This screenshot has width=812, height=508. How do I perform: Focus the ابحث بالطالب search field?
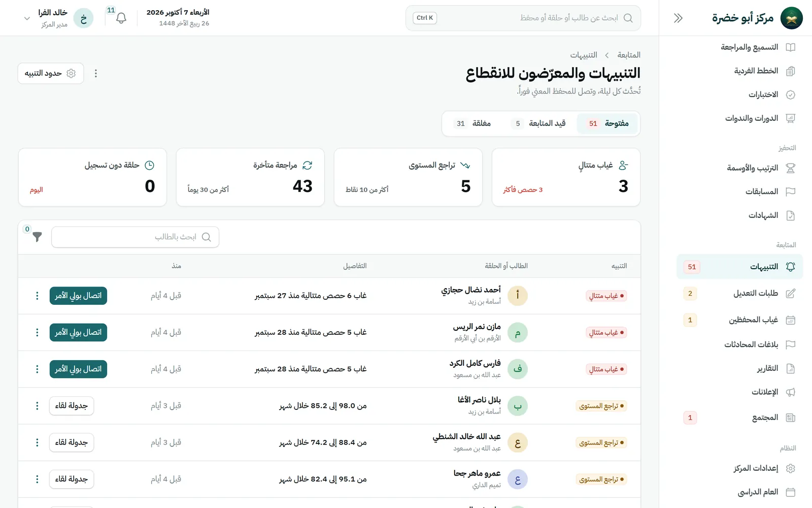[x=136, y=237]
